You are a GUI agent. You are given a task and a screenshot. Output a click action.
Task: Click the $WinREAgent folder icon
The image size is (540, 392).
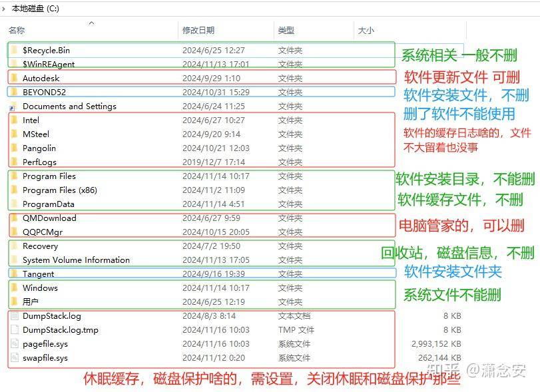pos(14,64)
